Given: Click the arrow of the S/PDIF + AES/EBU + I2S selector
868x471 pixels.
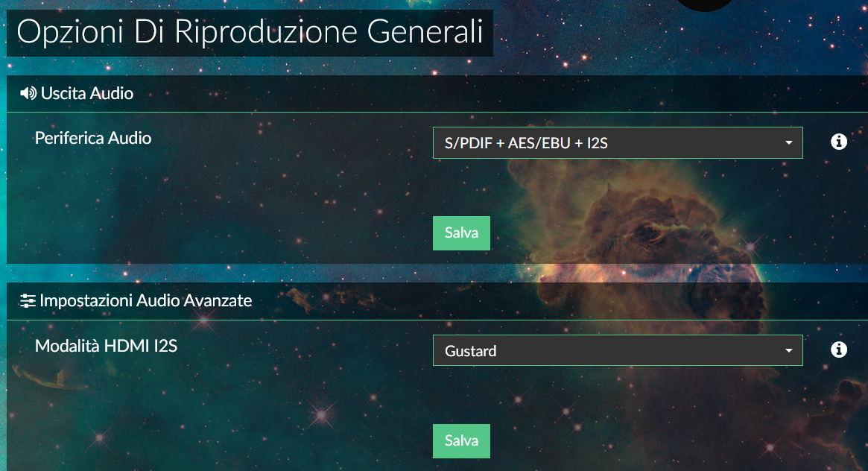Looking at the screenshot, I should [789, 143].
